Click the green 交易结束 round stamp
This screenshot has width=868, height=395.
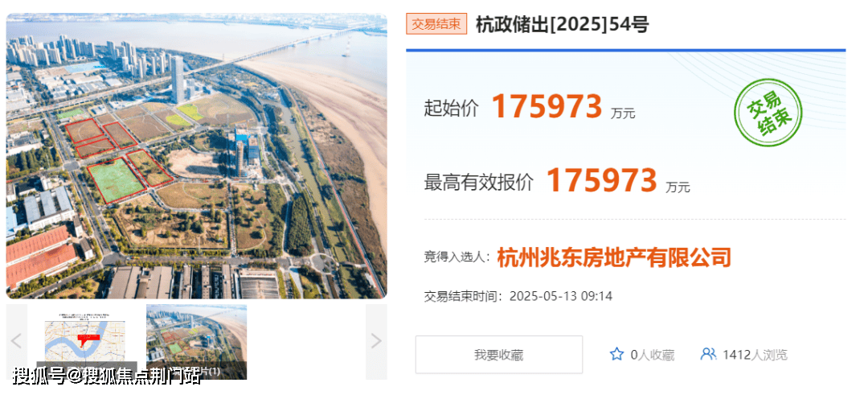(x=768, y=113)
